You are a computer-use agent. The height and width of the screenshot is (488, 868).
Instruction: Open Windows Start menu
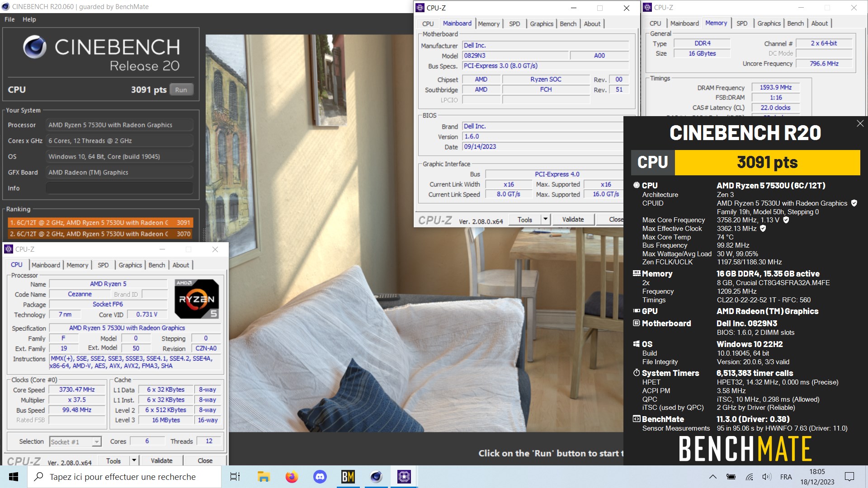pyautogui.click(x=14, y=477)
